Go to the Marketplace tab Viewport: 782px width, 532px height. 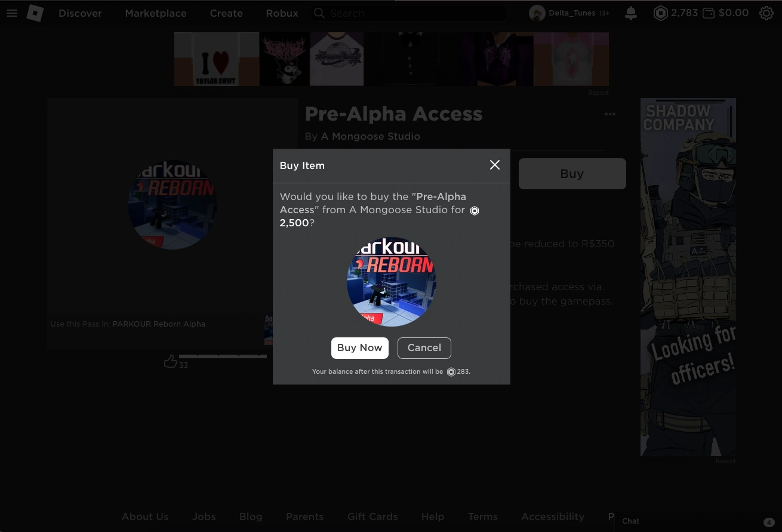click(x=156, y=13)
